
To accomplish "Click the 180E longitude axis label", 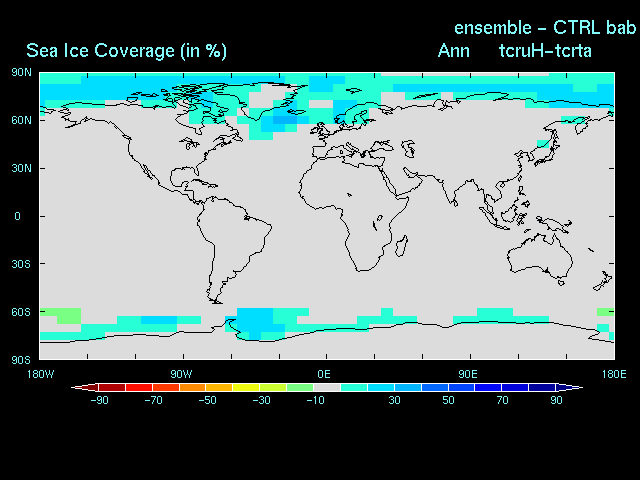I will point(613,373).
